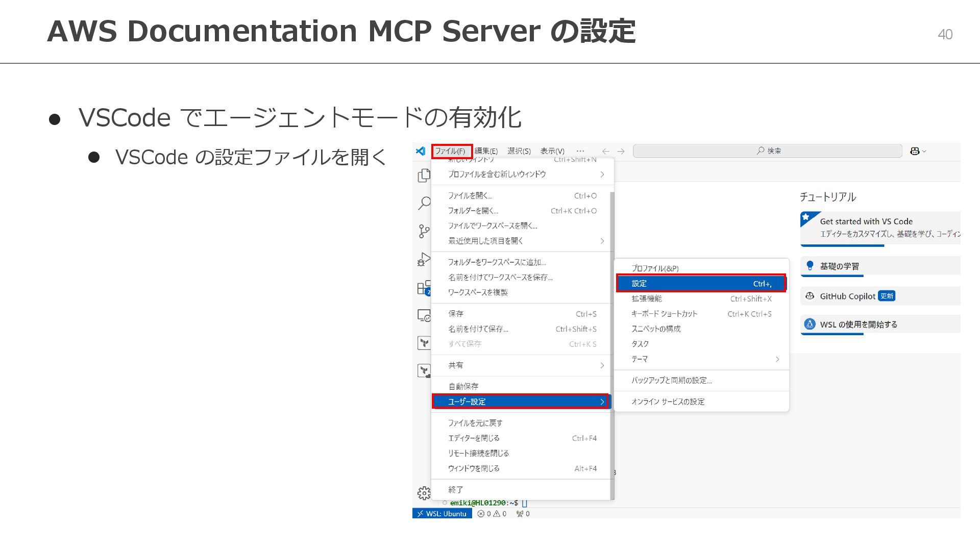Expand プロファイルを含む新しいウィンドウ submenu
Screen dimensions: 980x551
521,174
